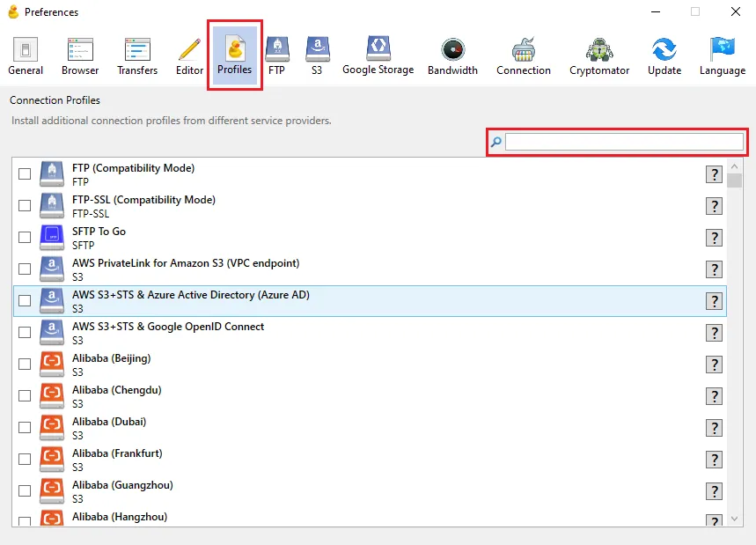Screen dimensions: 756x545
Task: Show help for SFTP To Go
Action: [714, 238]
